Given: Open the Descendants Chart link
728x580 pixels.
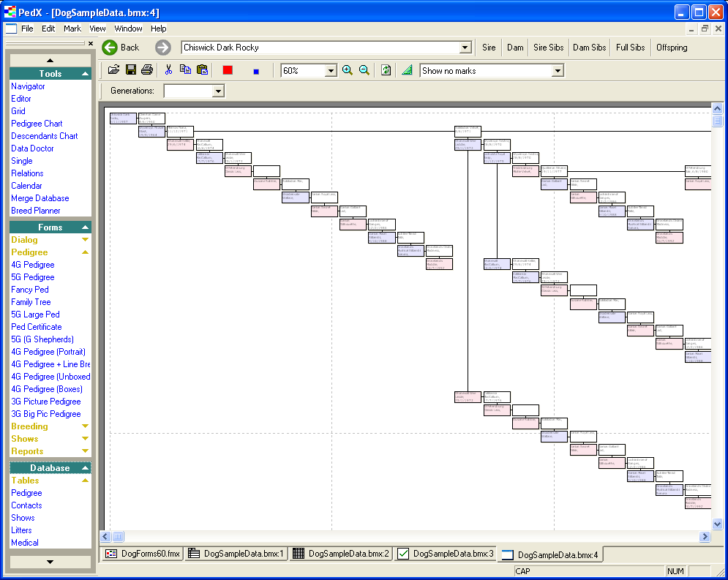Looking at the screenshot, I should coord(45,136).
